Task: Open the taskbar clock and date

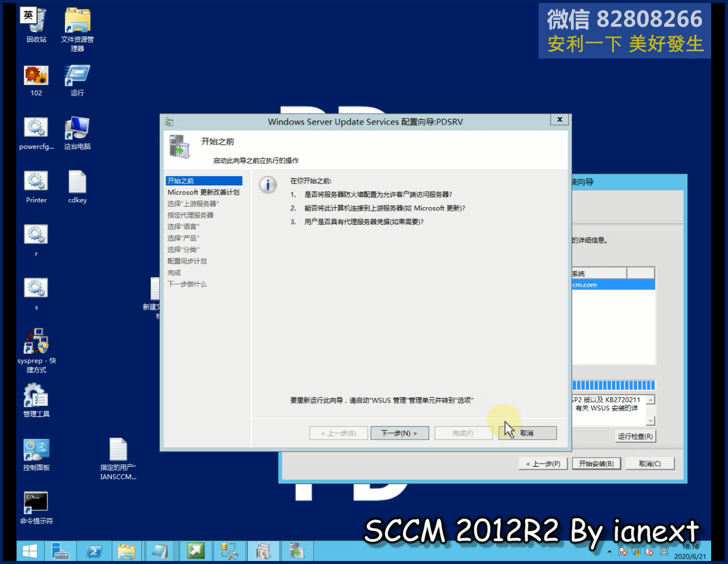Action: [691, 551]
